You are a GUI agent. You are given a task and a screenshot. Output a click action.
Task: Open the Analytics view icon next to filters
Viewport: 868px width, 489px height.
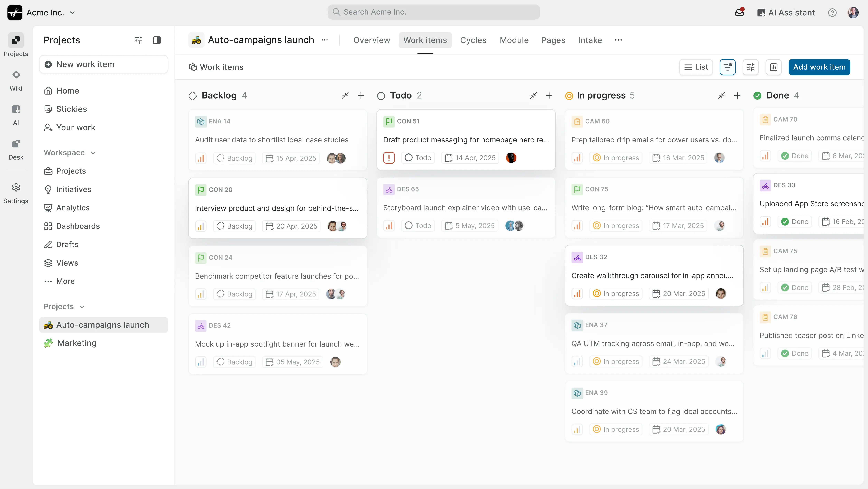point(774,67)
